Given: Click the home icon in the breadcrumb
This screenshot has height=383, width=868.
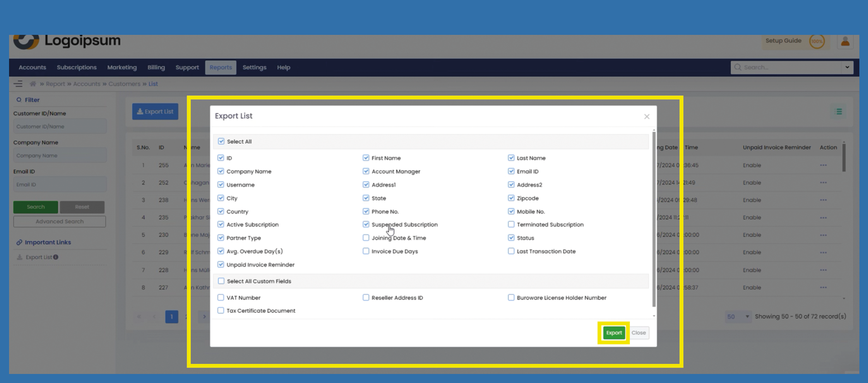Looking at the screenshot, I should 33,84.
